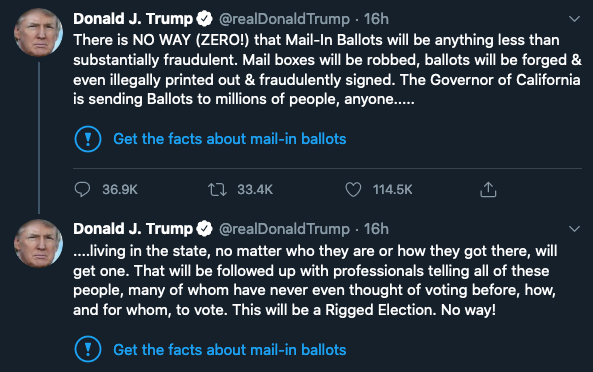Open profile avatar on the second tweet
Viewport: 593px width, 372px height.
tap(38, 243)
